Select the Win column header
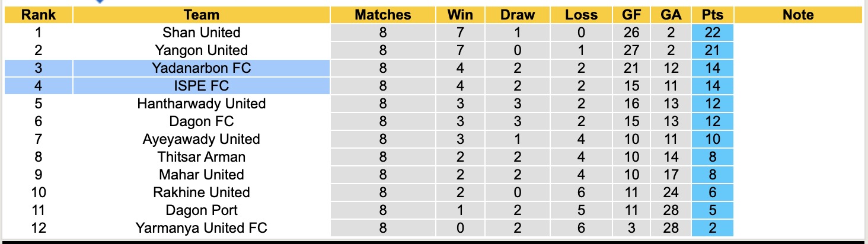The height and width of the screenshot is (244, 868). (x=460, y=15)
